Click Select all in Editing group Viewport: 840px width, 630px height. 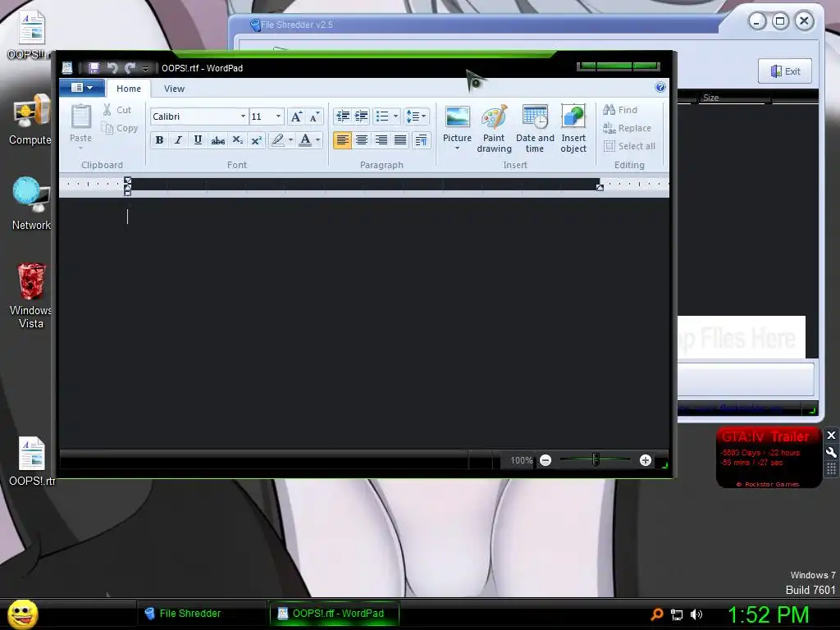pos(629,146)
